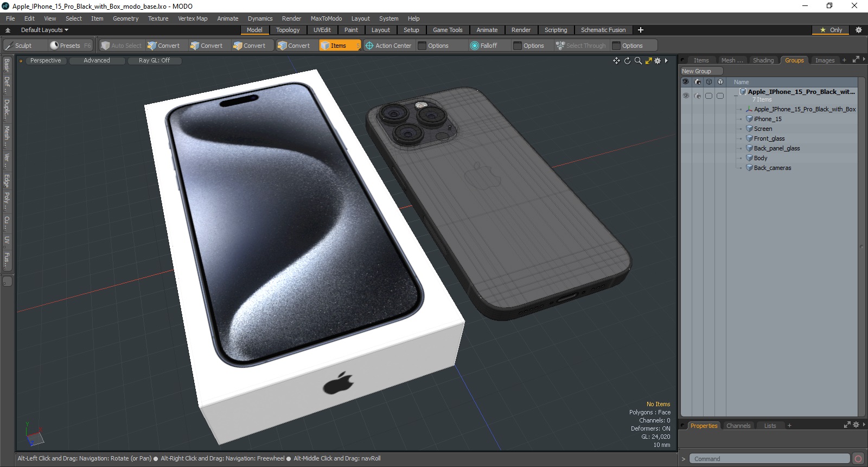Switch to the Images panel tab
Screen dimensions: 868x467
pos(825,60)
